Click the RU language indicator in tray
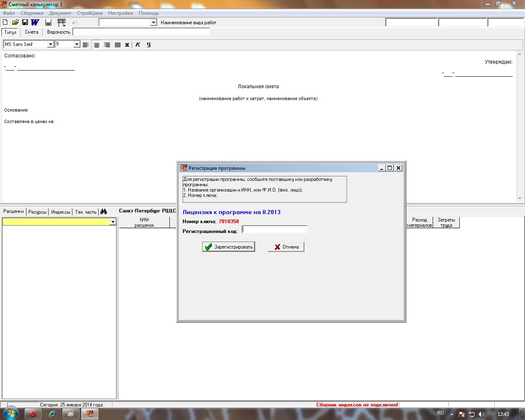 pos(441,413)
